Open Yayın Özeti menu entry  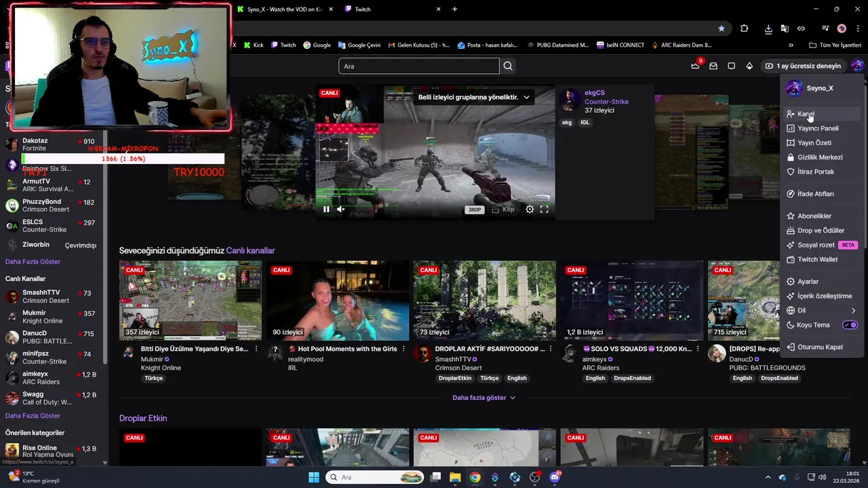[822, 143]
